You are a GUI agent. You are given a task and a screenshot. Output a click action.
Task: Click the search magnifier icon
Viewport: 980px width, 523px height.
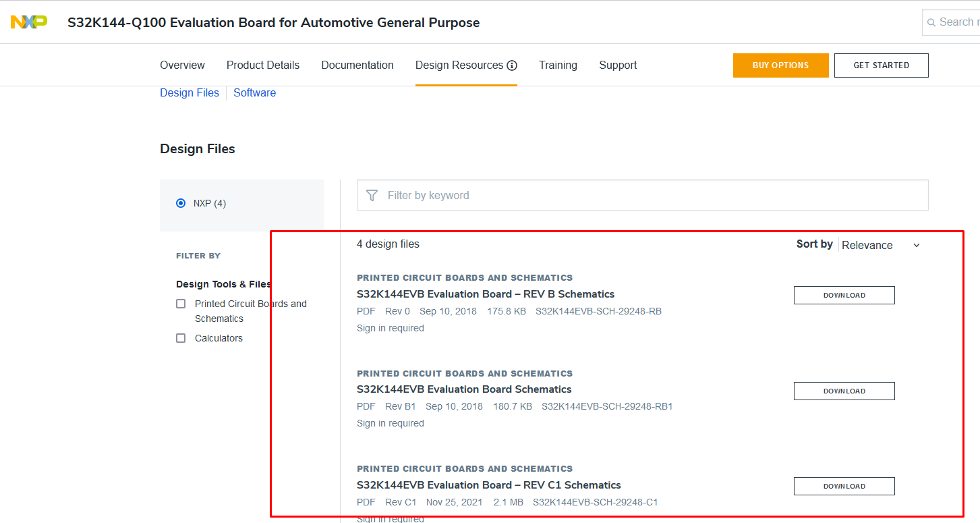point(931,22)
